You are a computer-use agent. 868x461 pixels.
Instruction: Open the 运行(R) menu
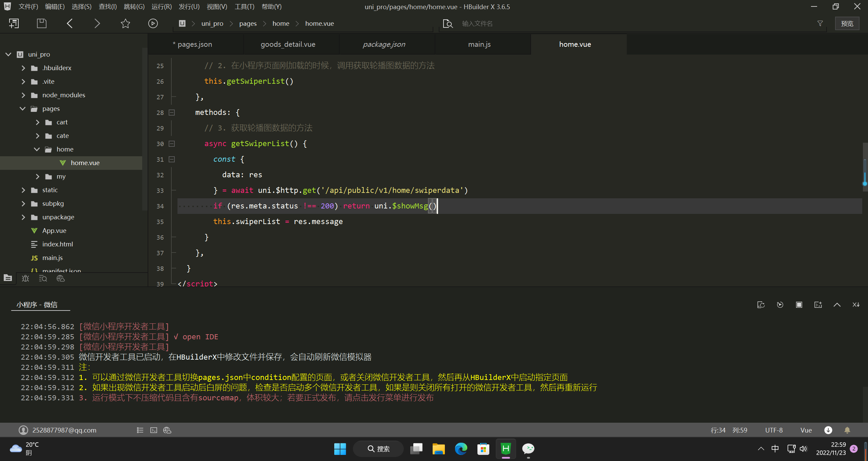[x=162, y=6]
